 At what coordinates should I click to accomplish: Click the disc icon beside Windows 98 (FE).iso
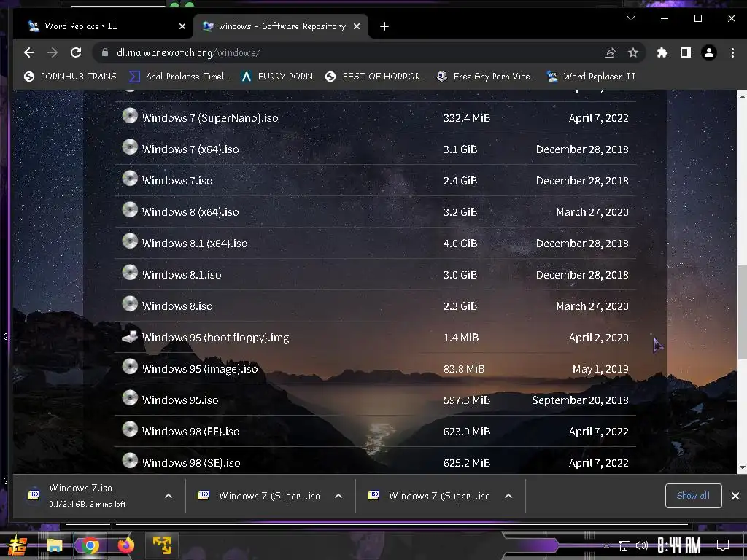click(x=130, y=429)
